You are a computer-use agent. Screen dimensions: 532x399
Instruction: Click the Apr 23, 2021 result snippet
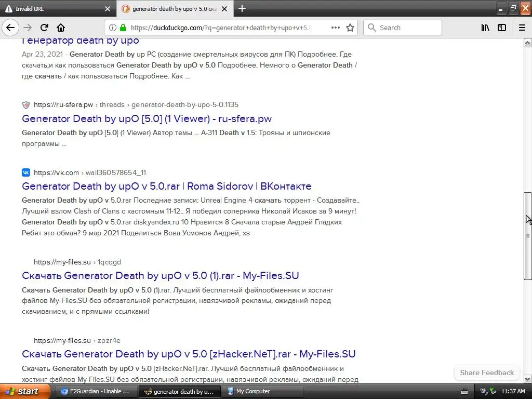pos(189,65)
